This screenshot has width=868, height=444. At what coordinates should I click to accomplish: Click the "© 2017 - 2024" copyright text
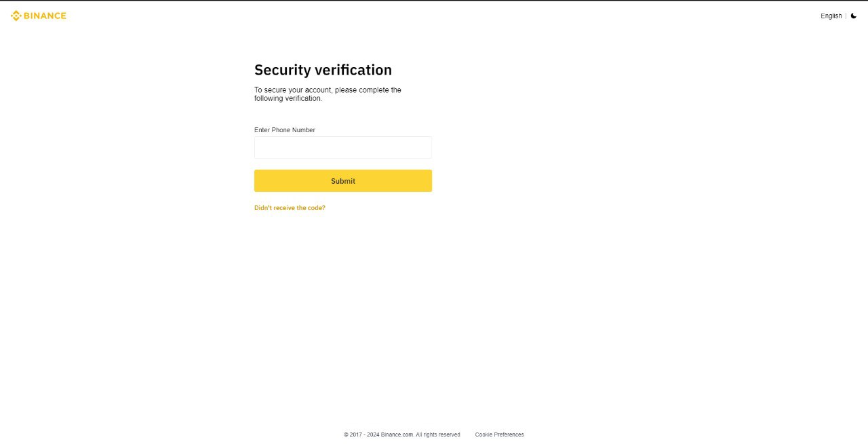click(361, 435)
